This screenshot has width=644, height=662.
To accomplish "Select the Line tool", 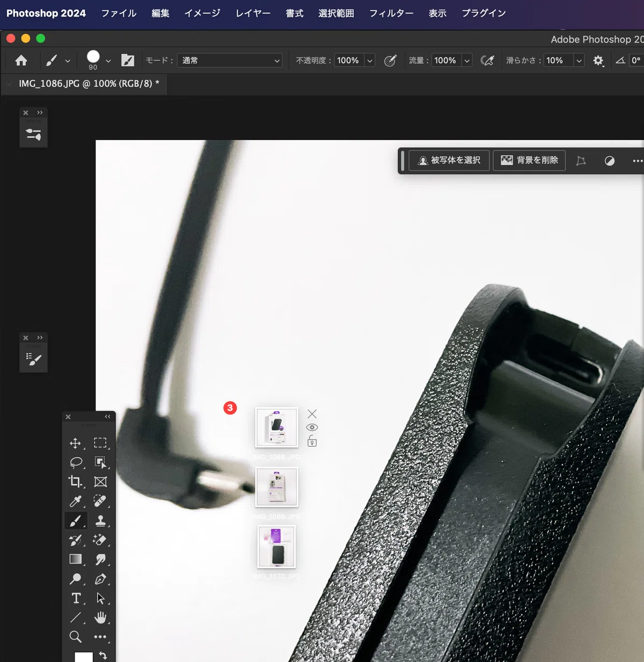I will (x=75, y=617).
